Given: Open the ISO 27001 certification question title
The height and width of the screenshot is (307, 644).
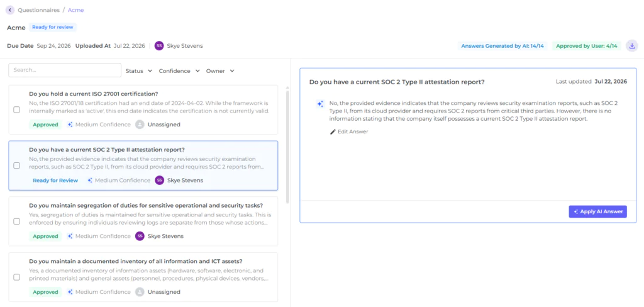Looking at the screenshot, I should pyautogui.click(x=94, y=93).
